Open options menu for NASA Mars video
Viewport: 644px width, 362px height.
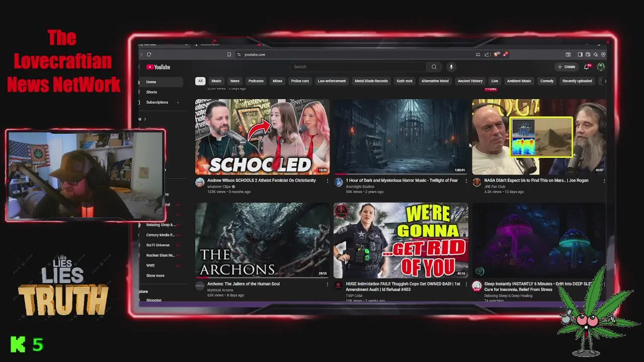point(604,180)
